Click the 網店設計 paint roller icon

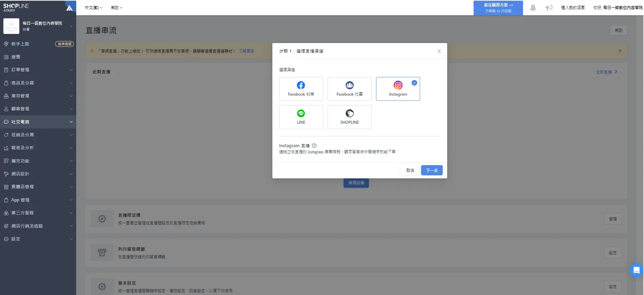point(6,174)
